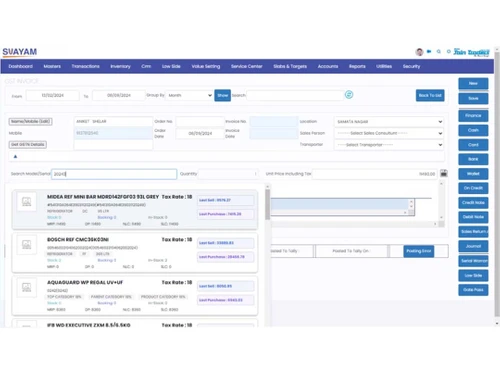Open the Inventory menu

click(120, 66)
